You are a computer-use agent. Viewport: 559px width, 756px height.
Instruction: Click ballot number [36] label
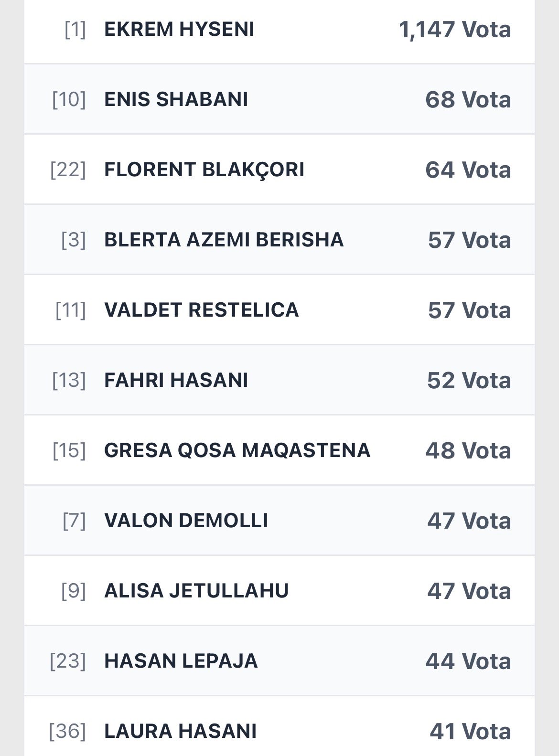[x=67, y=731]
